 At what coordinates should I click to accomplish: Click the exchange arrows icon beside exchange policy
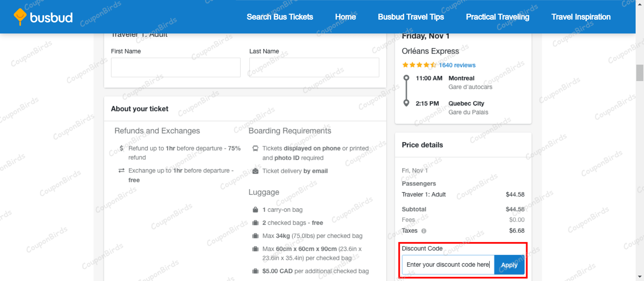click(x=121, y=170)
